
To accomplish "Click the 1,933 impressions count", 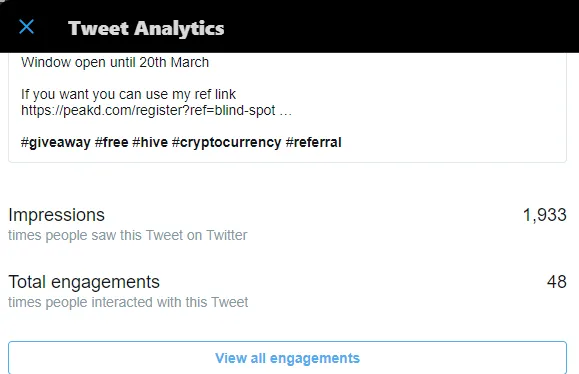I will (x=545, y=215).
